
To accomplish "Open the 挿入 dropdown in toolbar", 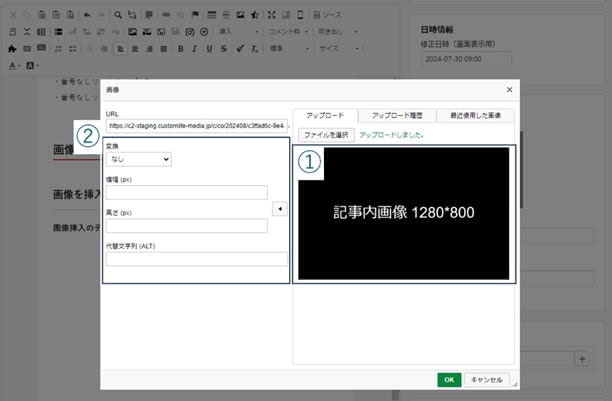I will [238, 32].
